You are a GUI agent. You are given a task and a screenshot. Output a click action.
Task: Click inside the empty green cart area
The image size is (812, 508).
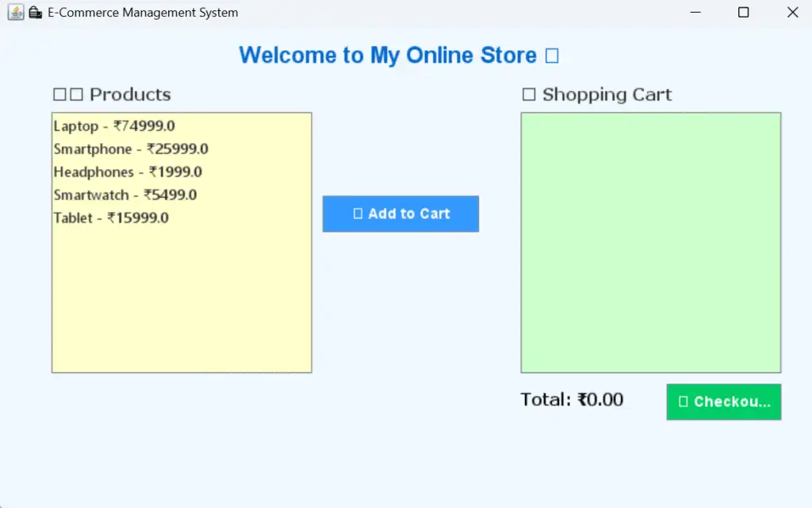point(650,241)
